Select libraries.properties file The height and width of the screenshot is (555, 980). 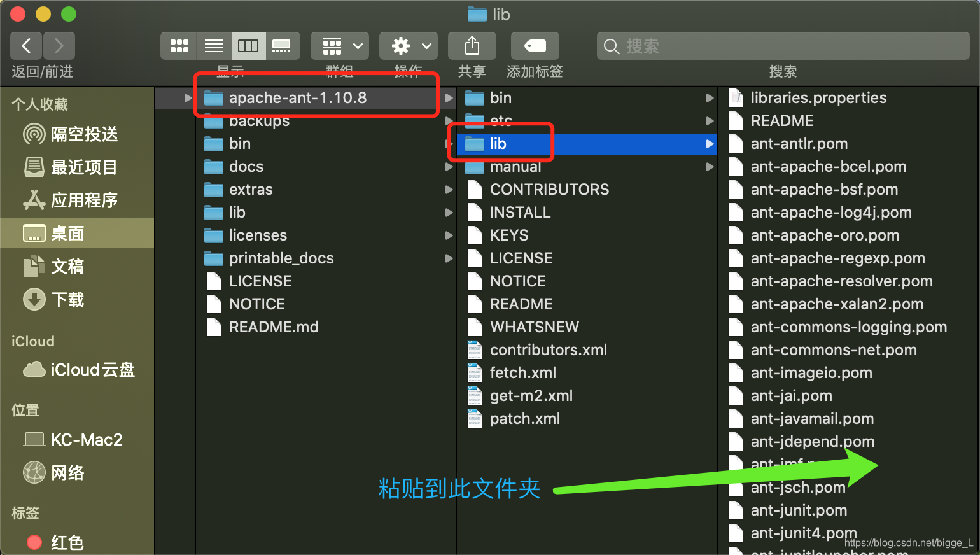(848, 98)
